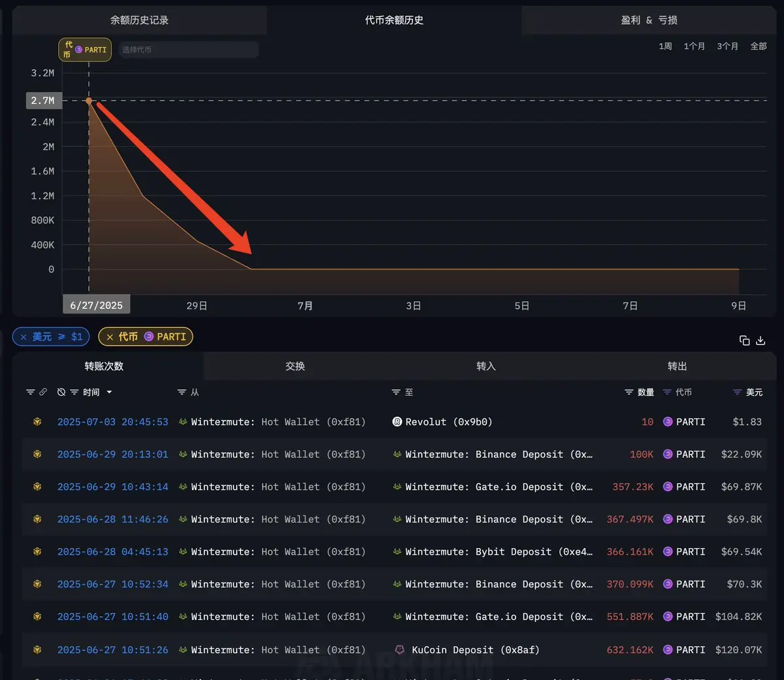The image size is (784, 680).
Task: Download the transfers list as a file
Action: pyautogui.click(x=760, y=340)
